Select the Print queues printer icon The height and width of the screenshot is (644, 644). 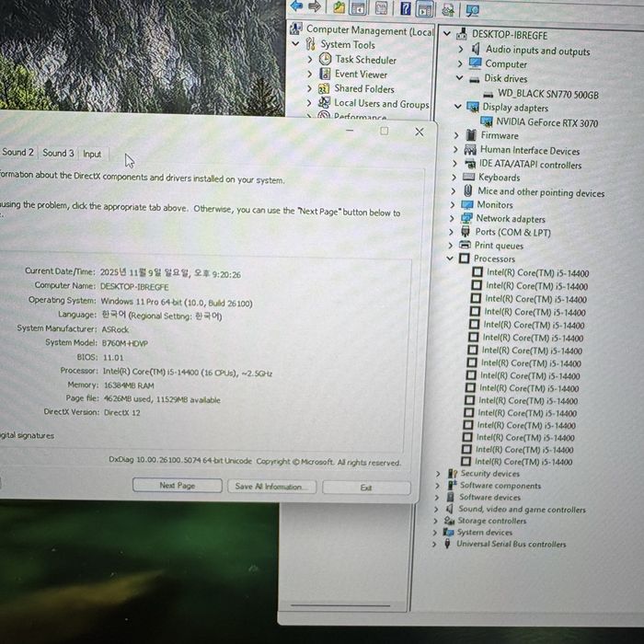tap(465, 245)
